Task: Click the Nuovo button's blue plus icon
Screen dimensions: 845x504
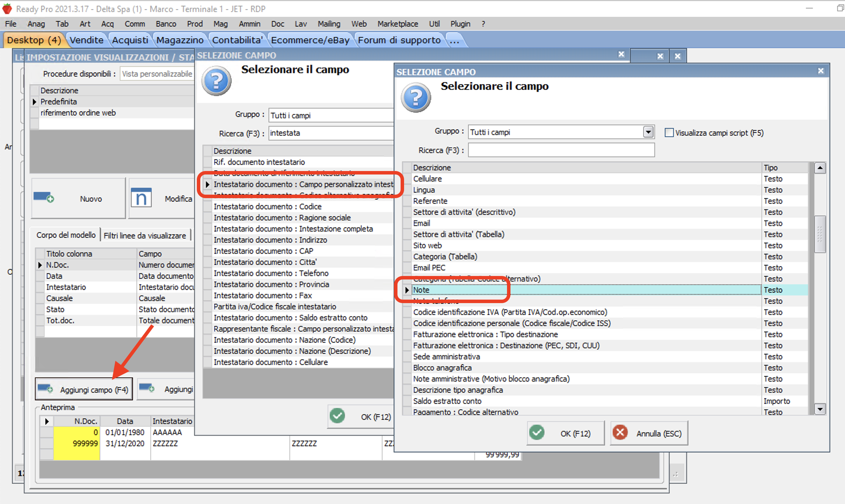Action: (44, 198)
